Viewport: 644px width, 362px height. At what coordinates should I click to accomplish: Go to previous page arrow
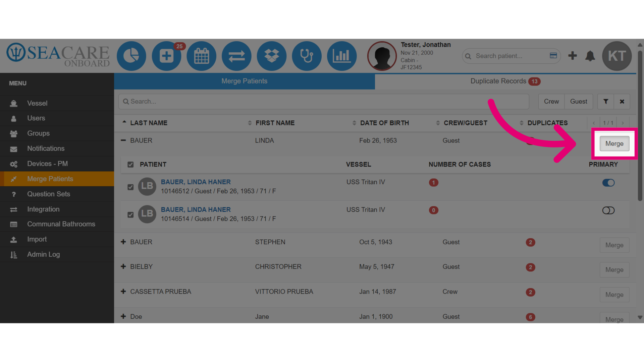coord(594,123)
